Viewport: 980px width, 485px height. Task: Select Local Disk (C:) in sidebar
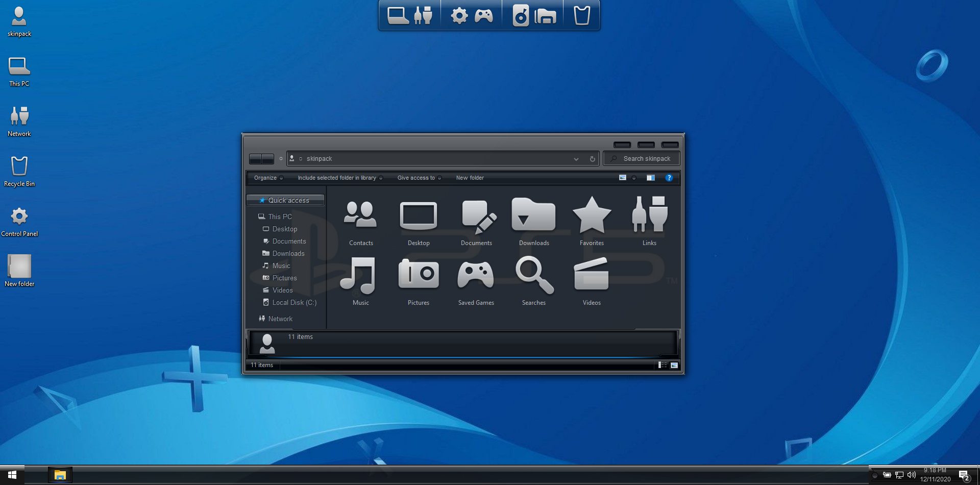coord(294,302)
